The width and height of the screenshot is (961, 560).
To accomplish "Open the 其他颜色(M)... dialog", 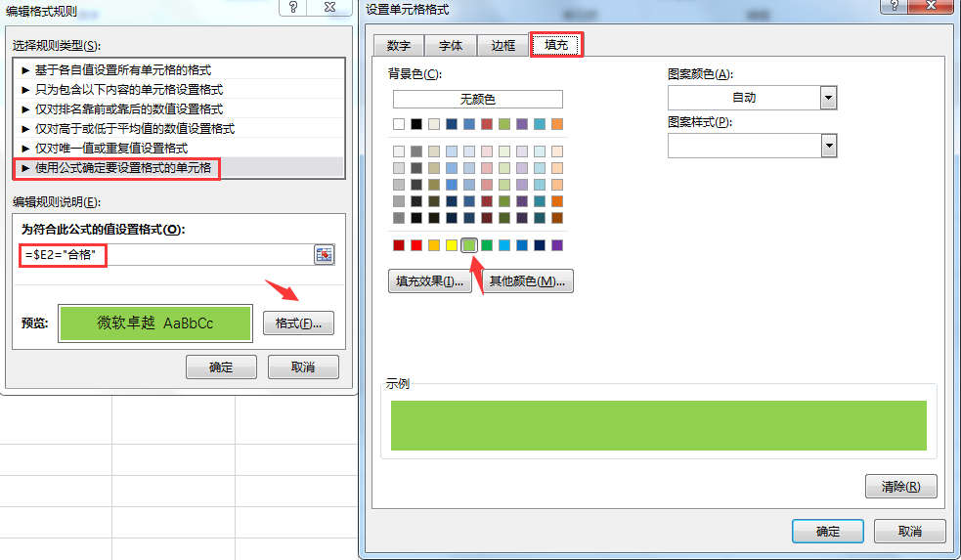I will tap(528, 281).
